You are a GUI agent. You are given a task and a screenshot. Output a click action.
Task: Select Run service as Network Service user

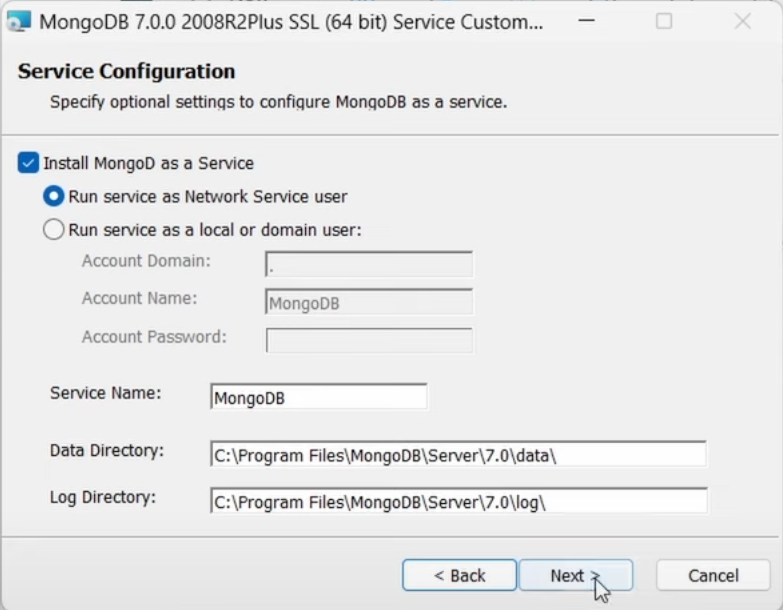[53, 196]
